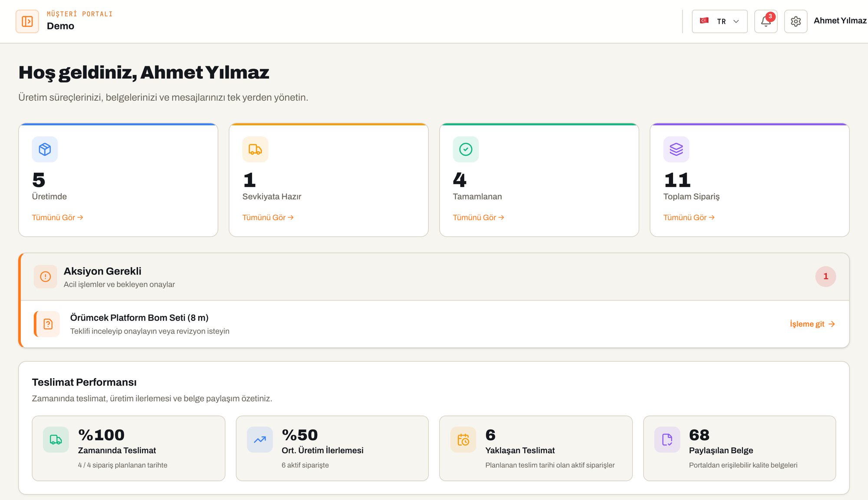Click the Turkish flag icon

pos(704,21)
